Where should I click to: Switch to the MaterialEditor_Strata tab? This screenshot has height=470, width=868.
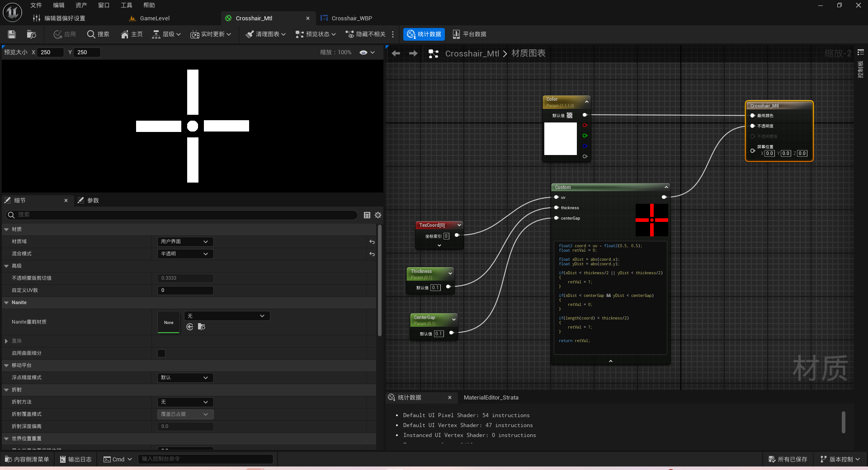pyautogui.click(x=491, y=398)
